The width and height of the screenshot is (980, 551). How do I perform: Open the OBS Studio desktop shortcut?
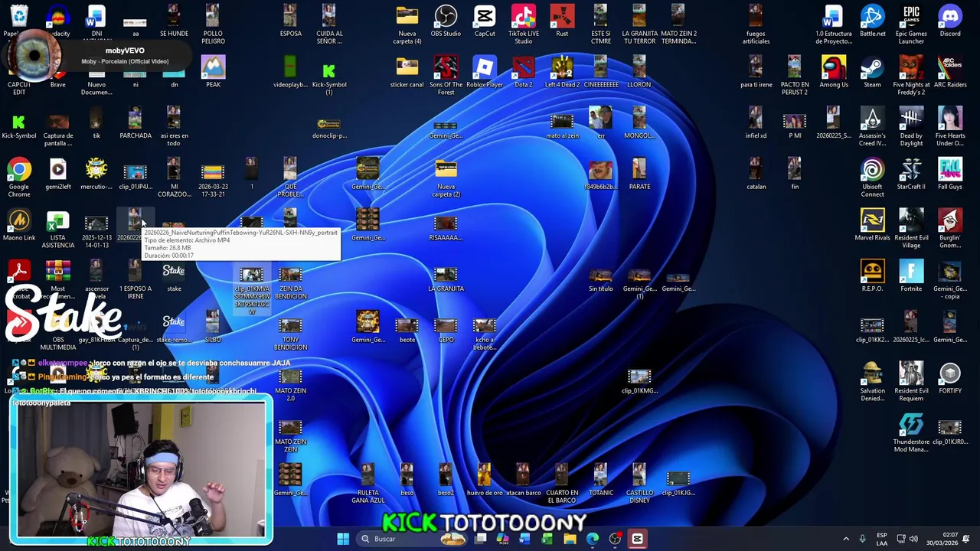[446, 21]
